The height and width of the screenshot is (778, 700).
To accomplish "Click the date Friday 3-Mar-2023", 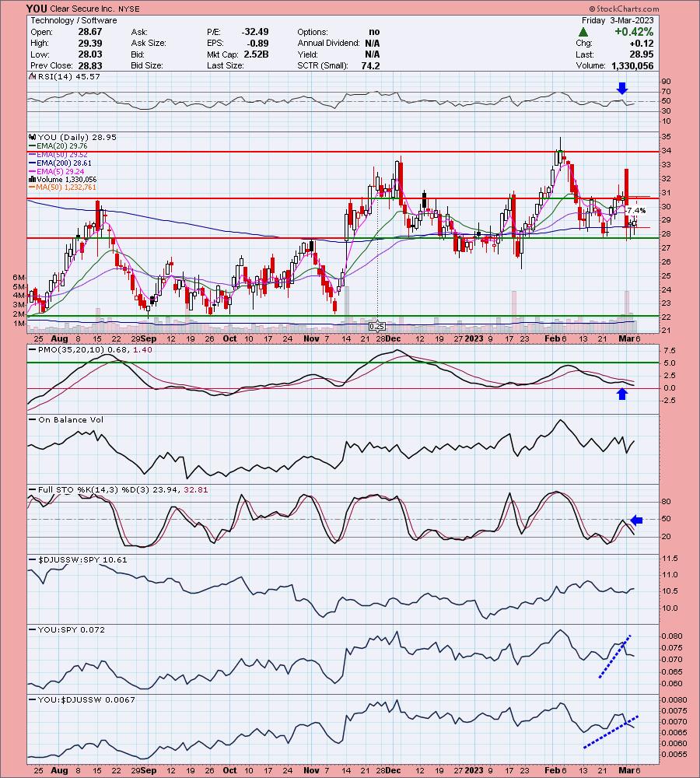I will pos(618,20).
